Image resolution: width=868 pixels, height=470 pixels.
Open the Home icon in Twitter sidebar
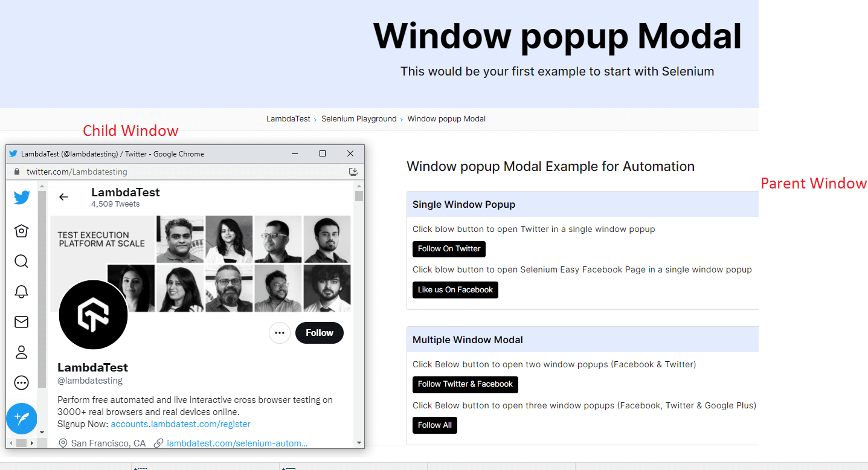tap(21, 231)
